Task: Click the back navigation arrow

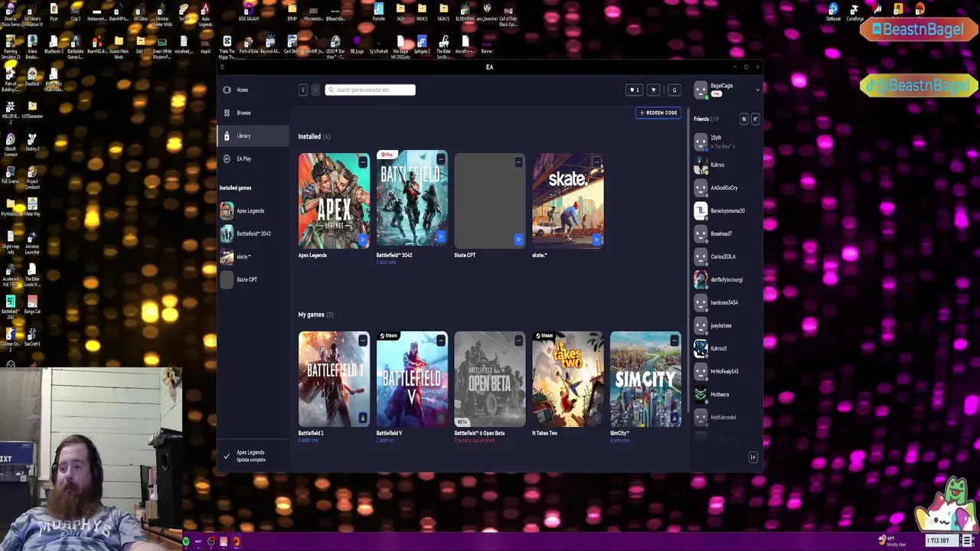Action: tap(303, 90)
